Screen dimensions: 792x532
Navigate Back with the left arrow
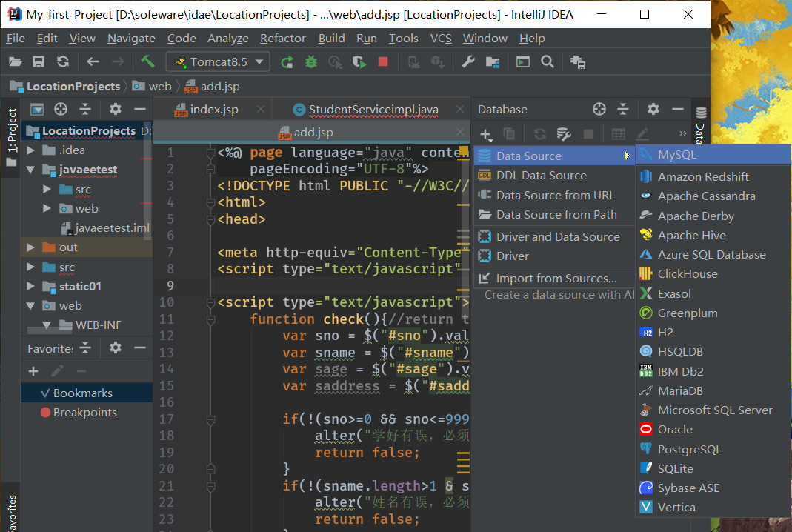93,61
